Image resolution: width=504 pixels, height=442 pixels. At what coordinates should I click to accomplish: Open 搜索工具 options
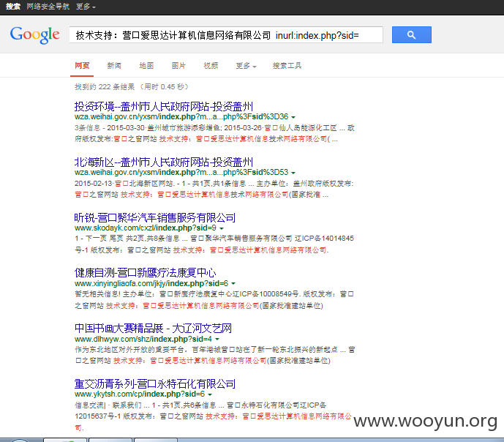point(287,66)
